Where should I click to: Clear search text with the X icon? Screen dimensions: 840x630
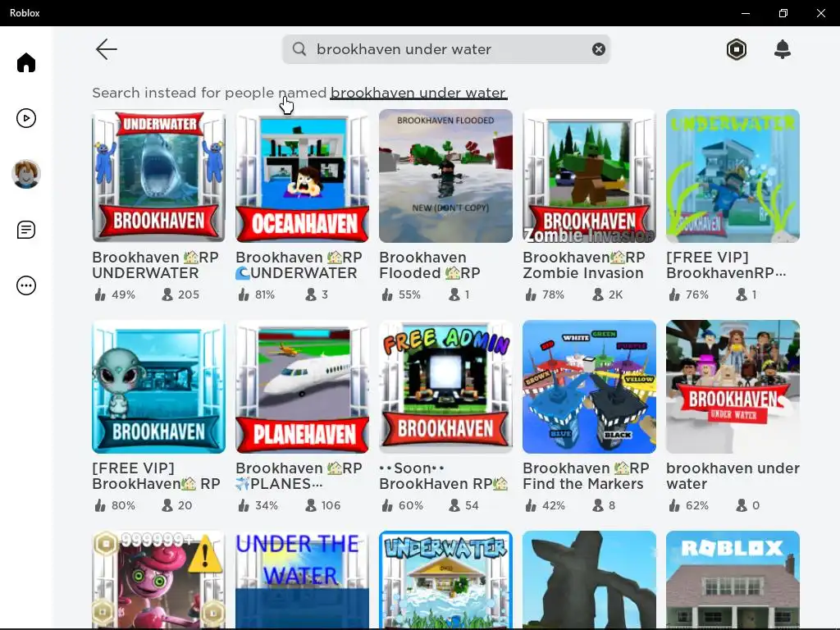pos(598,49)
